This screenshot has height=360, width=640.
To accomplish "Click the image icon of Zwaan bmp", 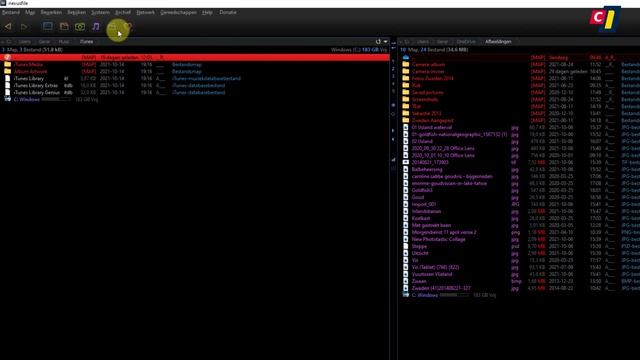I will [x=406, y=281].
